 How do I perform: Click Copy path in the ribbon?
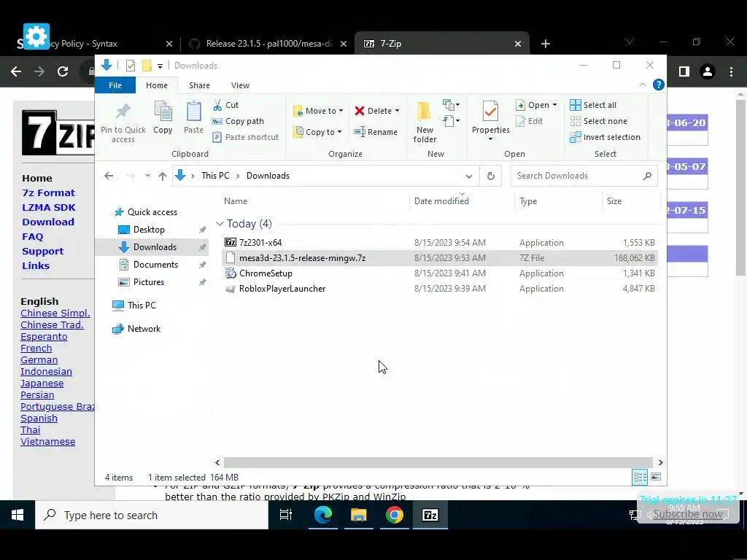pos(239,121)
